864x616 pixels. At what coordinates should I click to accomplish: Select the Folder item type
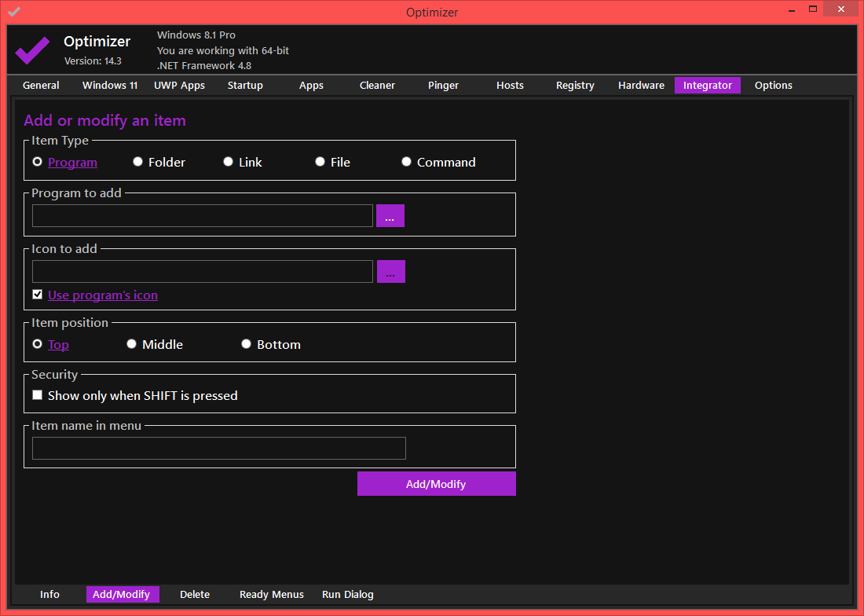pyautogui.click(x=138, y=162)
